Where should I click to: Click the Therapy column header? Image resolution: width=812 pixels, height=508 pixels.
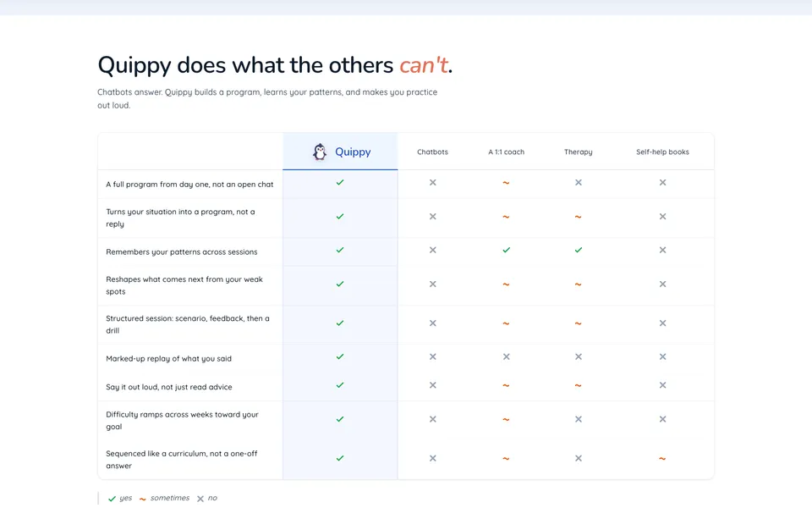578,152
